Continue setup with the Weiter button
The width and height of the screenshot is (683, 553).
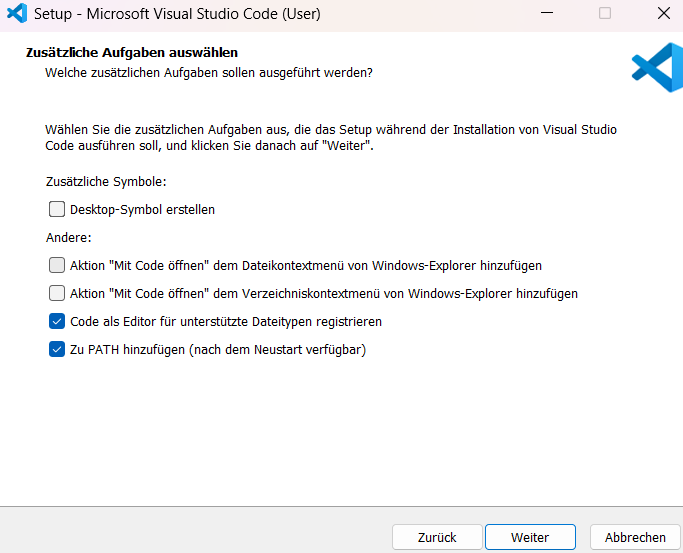[x=530, y=537]
